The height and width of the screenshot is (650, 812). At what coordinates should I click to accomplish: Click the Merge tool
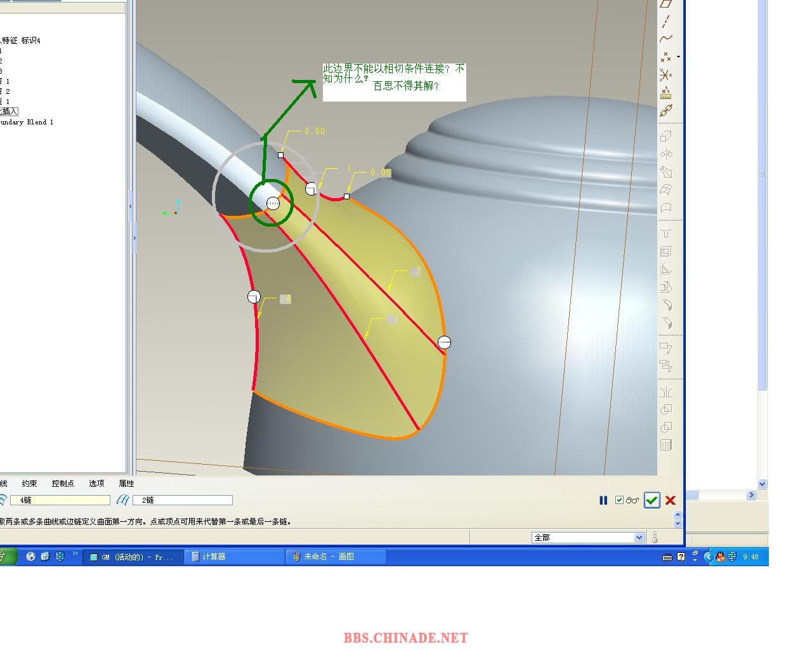pos(665,410)
